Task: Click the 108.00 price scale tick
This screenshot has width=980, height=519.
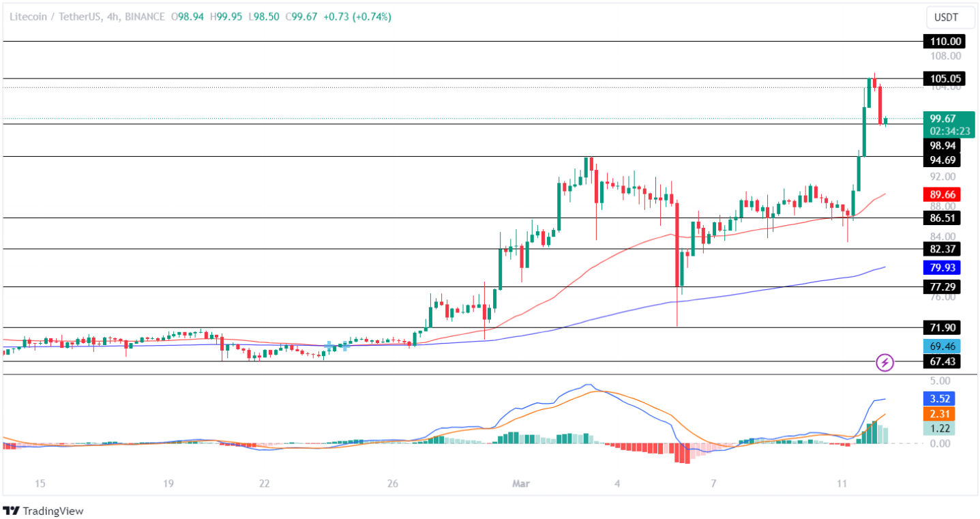Action: click(x=946, y=56)
